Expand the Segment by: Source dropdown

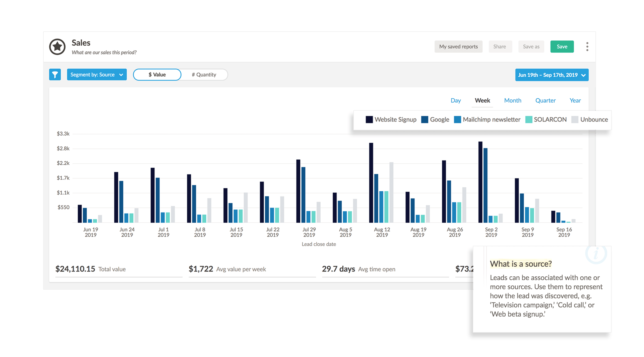tap(97, 75)
